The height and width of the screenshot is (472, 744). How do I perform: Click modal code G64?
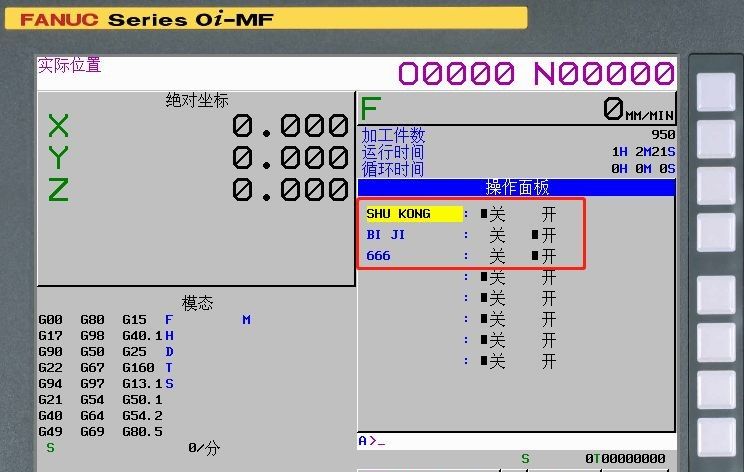point(92,416)
